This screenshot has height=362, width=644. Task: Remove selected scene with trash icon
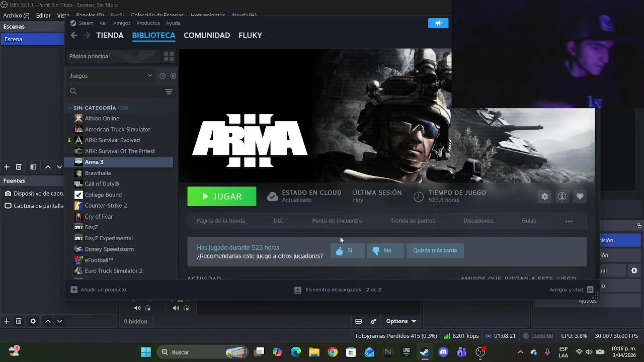pyautogui.click(x=19, y=167)
